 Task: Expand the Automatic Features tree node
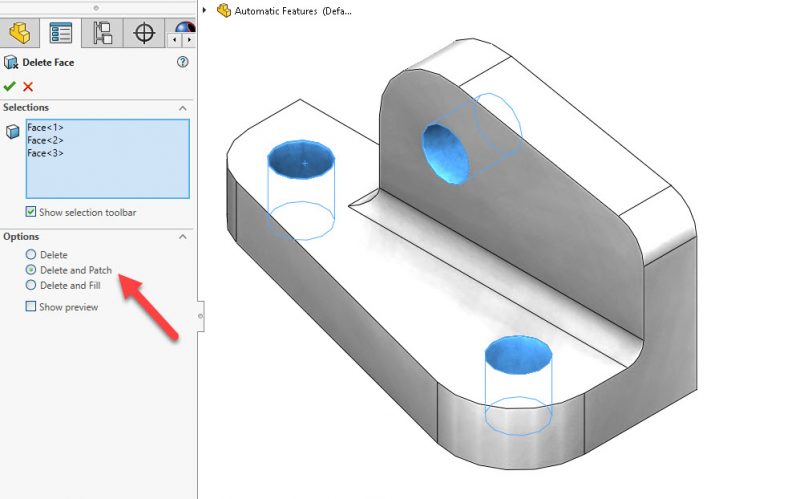coord(205,11)
